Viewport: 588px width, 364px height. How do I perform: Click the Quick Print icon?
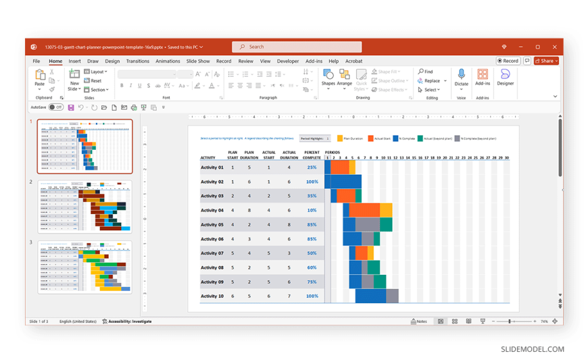click(x=134, y=107)
